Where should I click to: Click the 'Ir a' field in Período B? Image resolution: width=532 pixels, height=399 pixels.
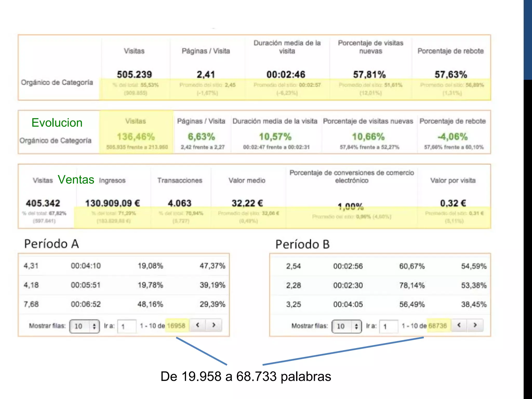389,326
